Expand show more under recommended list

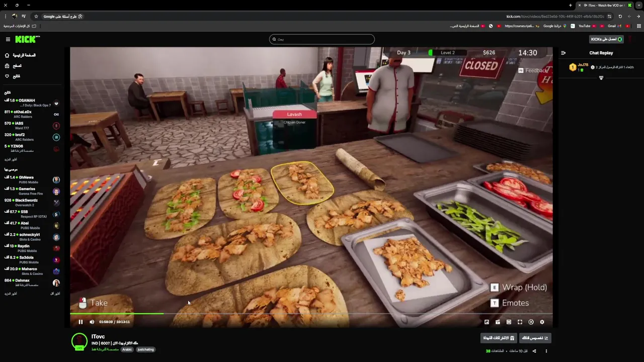coord(11,294)
